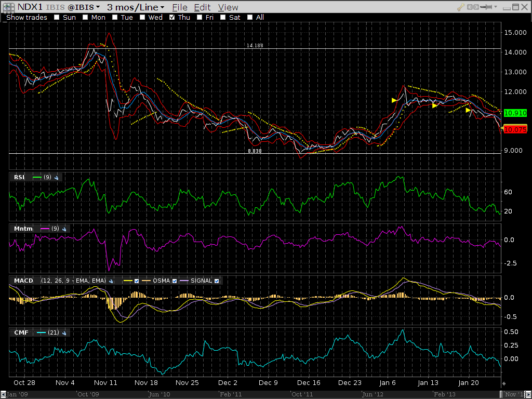Click the RSI green line color swatch
The height and width of the screenshot is (399, 532).
[x=37, y=178]
